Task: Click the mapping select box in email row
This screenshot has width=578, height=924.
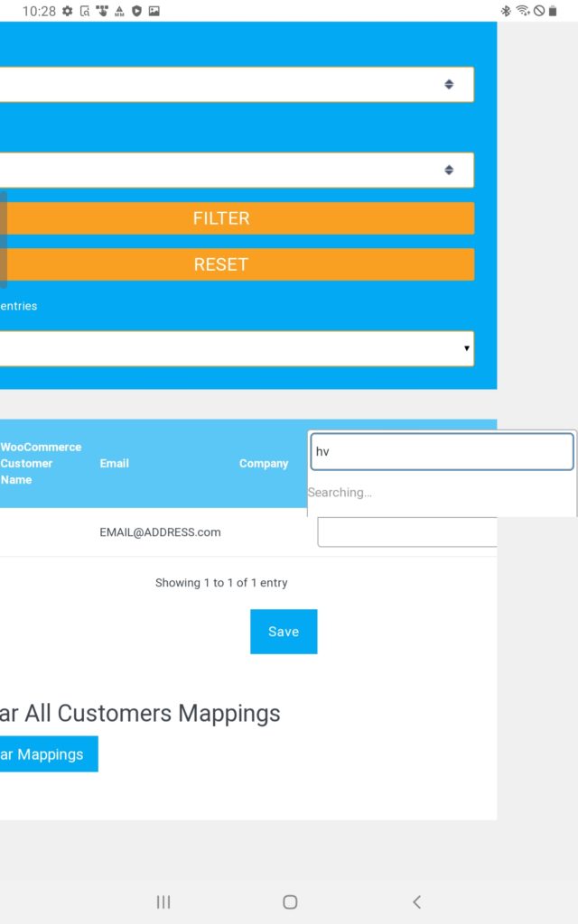Action: pos(408,532)
